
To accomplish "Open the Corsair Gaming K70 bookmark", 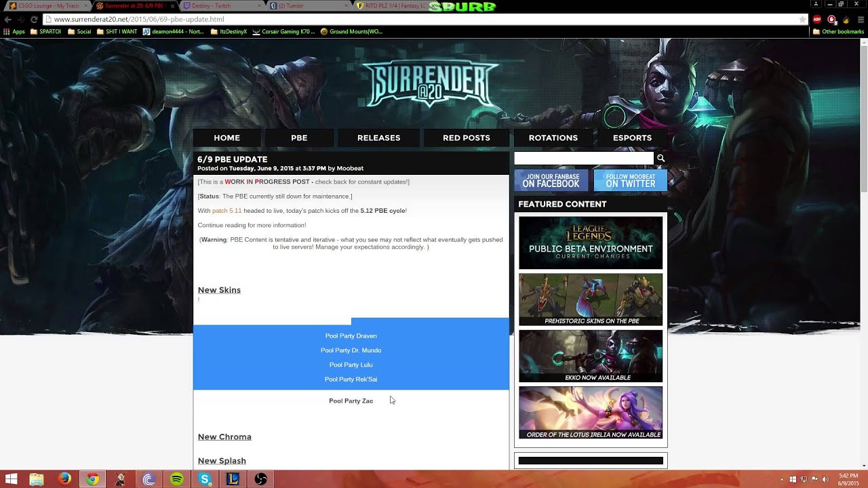I will 283,32.
